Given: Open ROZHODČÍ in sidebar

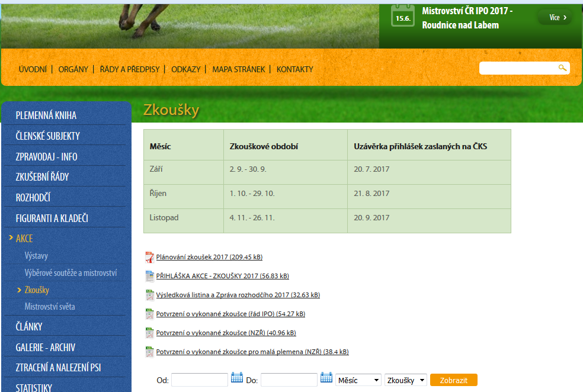Looking at the screenshot, I should click(33, 198).
